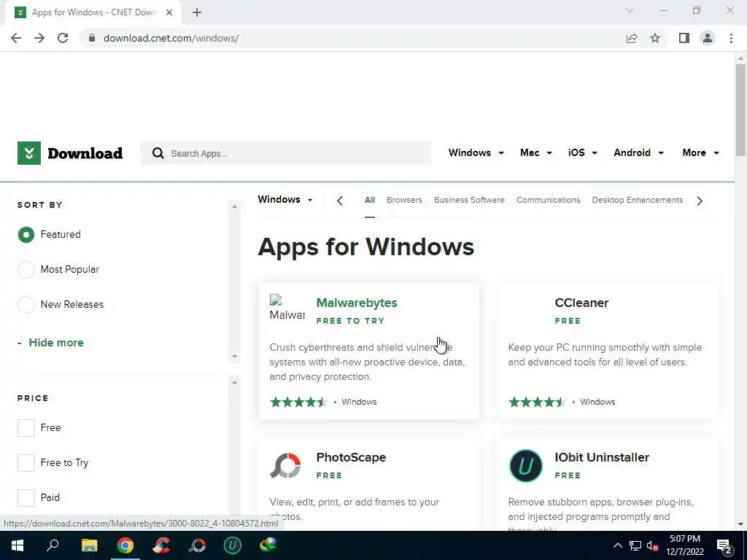This screenshot has height=560, width=747.
Task: Expand the Windows menu in the top navigation
Action: click(x=476, y=152)
